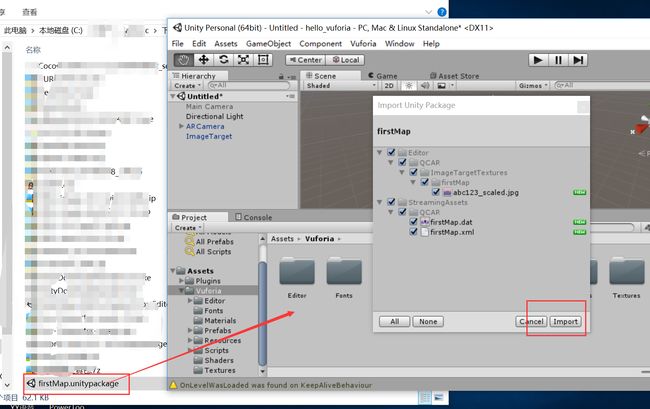Select ImageTarget in Hierarchy
Image resolution: width=650 pixels, height=409 pixels.
click(209, 136)
